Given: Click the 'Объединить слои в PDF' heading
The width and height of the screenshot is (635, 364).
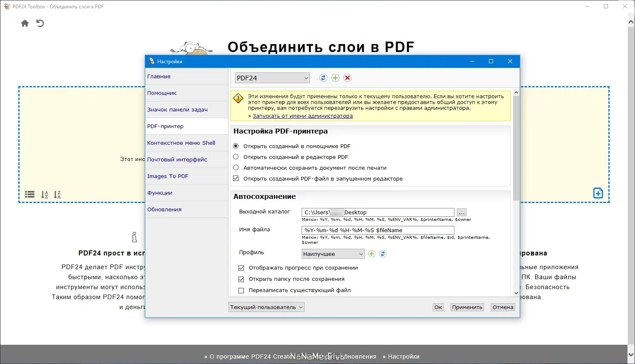Looking at the screenshot, I should 321,47.
